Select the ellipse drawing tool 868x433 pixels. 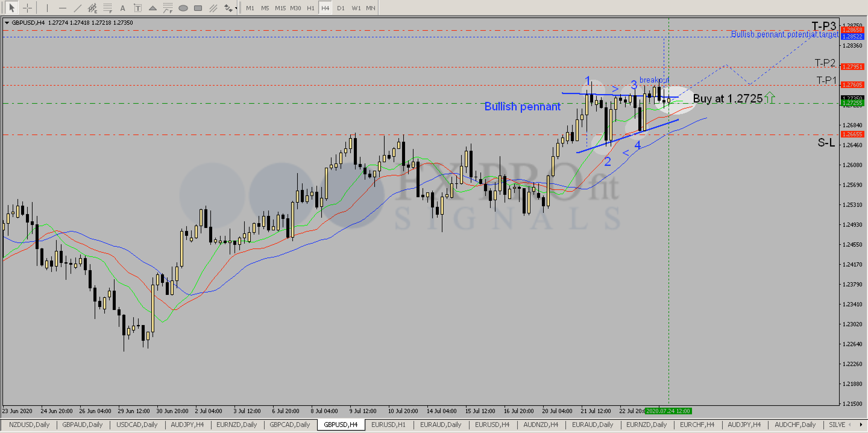tap(183, 8)
